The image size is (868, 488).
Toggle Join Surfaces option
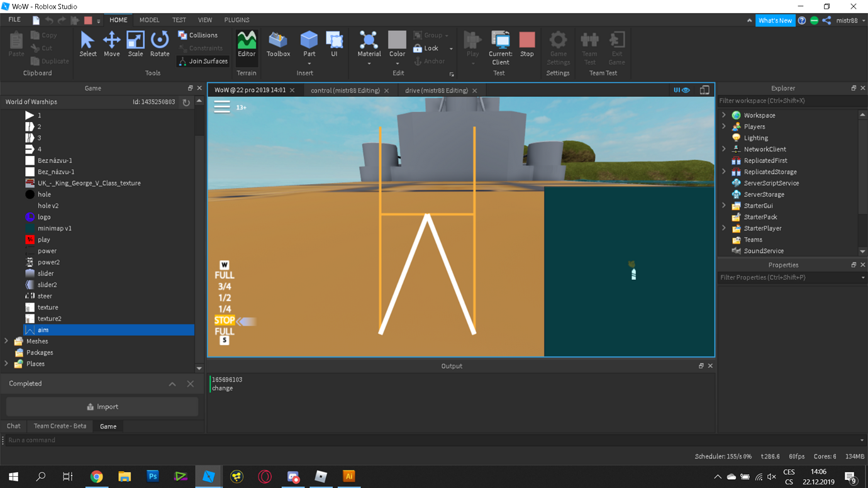coord(203,61)
